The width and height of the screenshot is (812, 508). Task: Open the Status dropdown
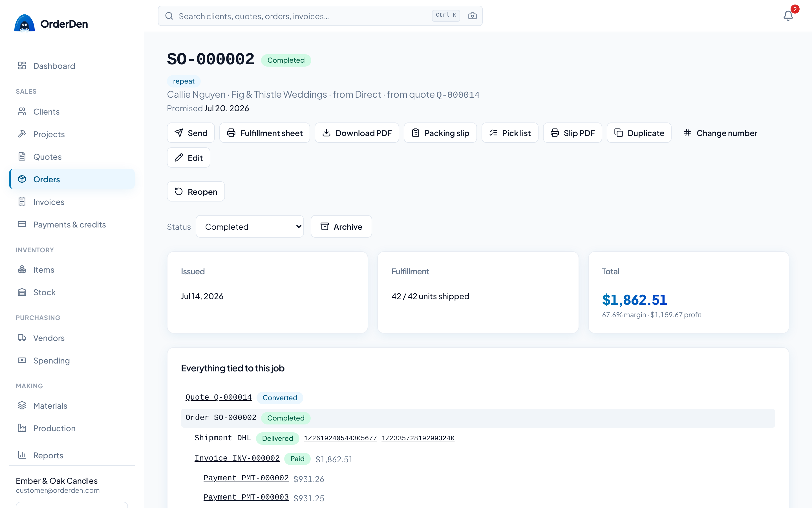tap(250, 226)
